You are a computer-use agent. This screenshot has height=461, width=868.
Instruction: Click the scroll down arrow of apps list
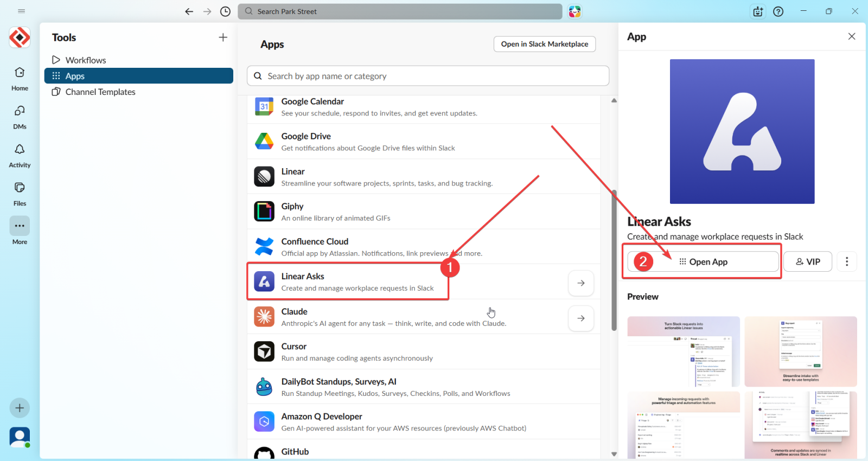(614, 454)
